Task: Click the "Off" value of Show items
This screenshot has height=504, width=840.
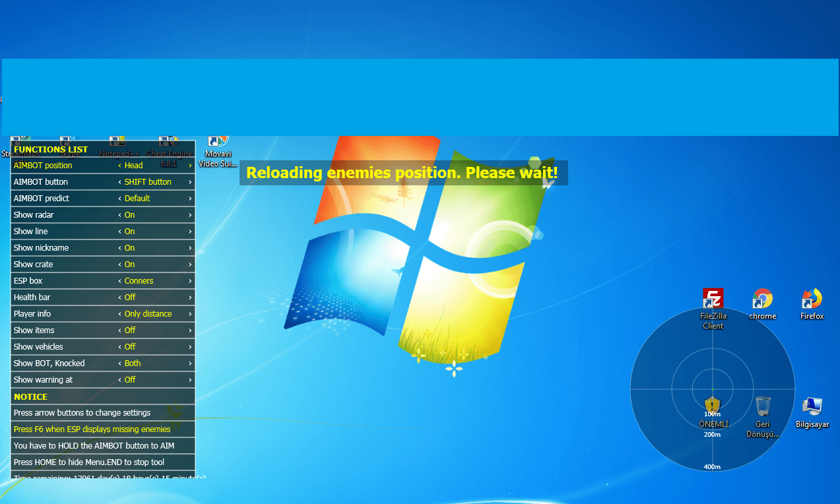Action: (130, 331)
